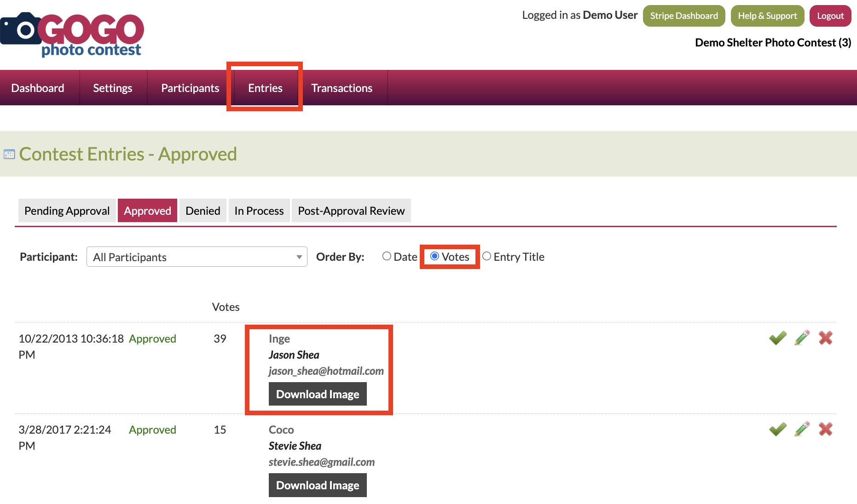This screenshot has height=504, width=857.
Task: Select the Votes order radio button
Action: pyautogui.click(x=434, y=256)
